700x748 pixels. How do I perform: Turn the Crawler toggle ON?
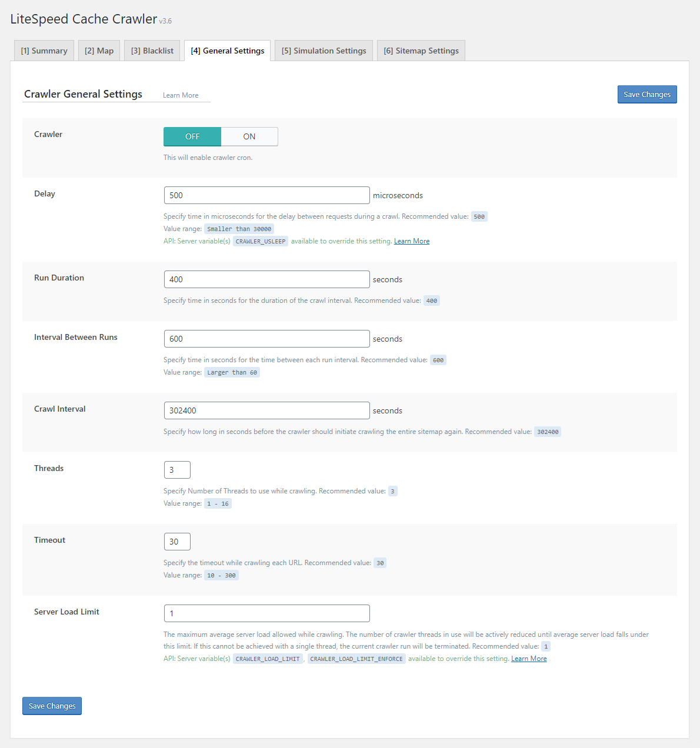[x=249, y=136]
